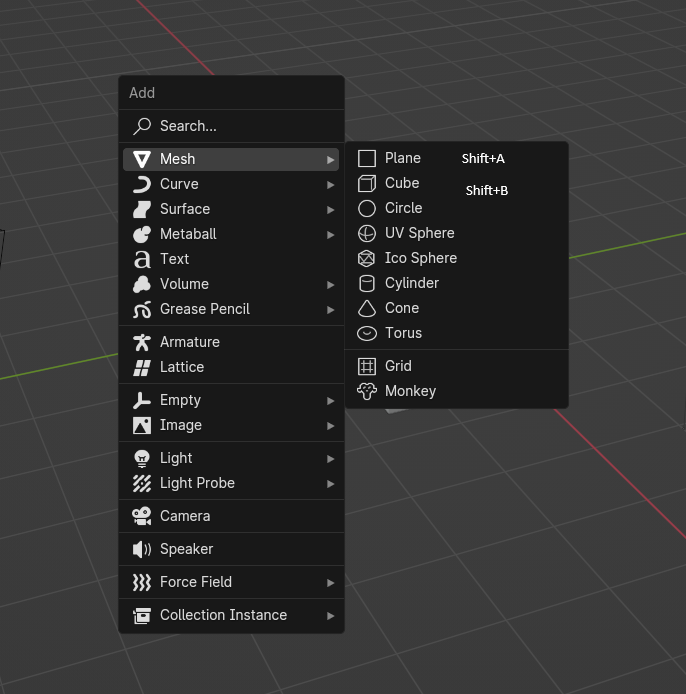This screenshot has height=694, width=686.
Task: Select Plane label from Mesh submenu
Action: pyautogui.click(x=403, y=158)
